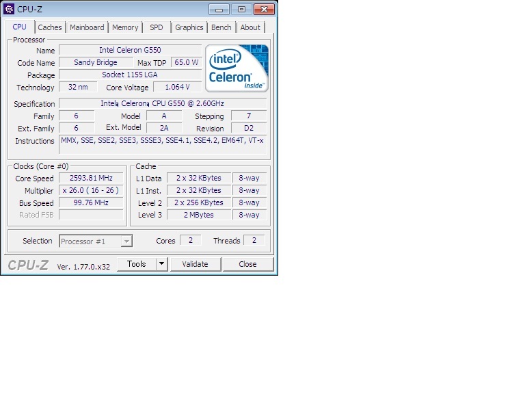Screen dimensions: 525x420
Task: Click the Ext. Model value 2A
Action: click(164, 128)
